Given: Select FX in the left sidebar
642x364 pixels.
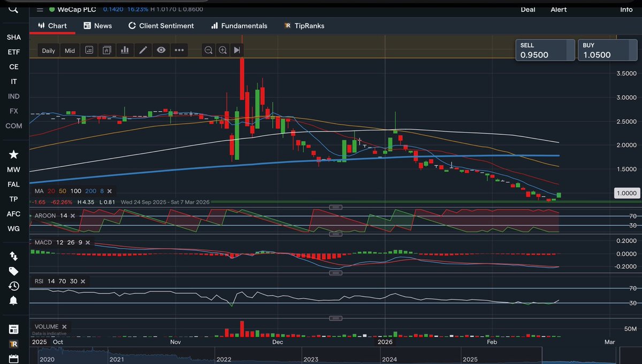Looking at the screenshot, I should [14, 111].
